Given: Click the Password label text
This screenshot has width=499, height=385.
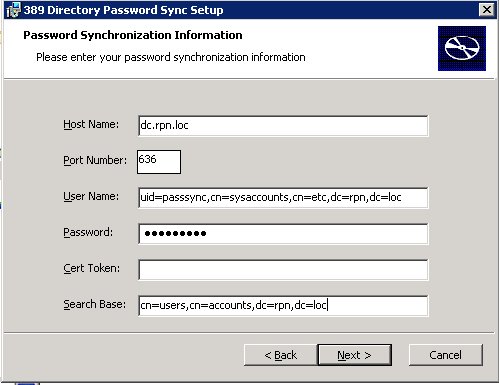Looking at the screenshot, I should (88, 232).
